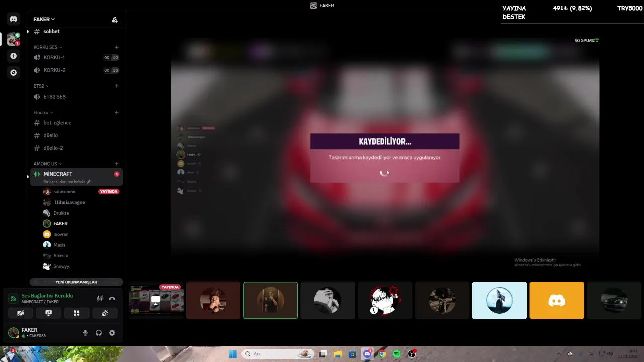This screenshot has width=644, height=362.
Task: Open Discord from taskbar
Action: point(367,354)
